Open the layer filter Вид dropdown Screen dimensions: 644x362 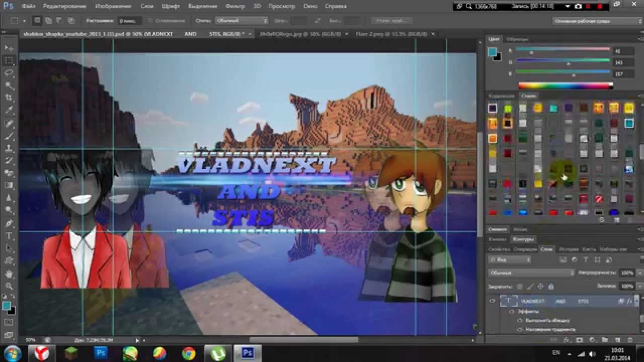(x=509, y=260)
